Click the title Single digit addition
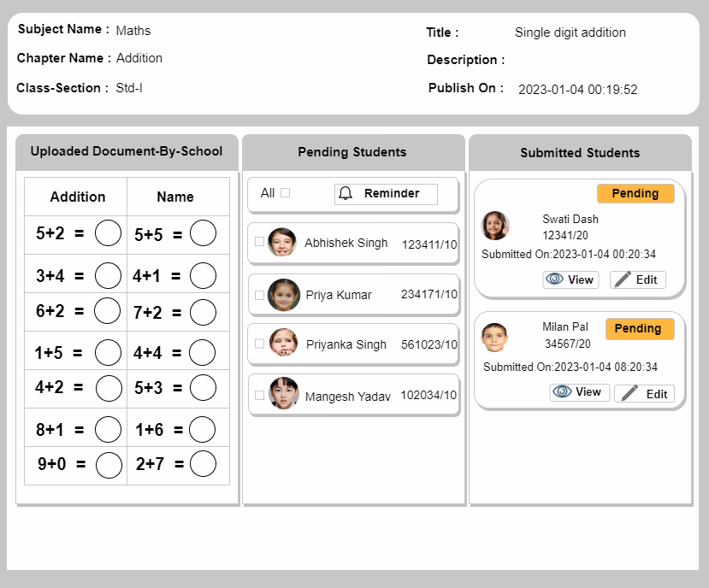 (570, 32)
